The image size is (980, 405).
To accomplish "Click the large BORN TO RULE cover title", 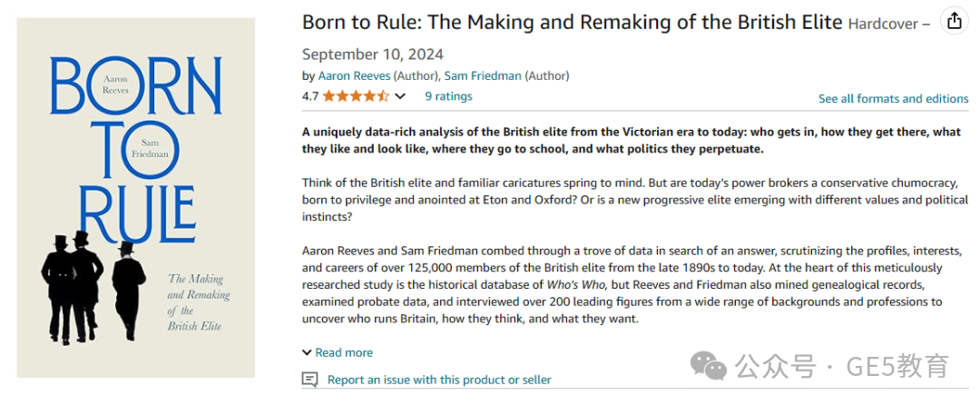I will 135,150.
